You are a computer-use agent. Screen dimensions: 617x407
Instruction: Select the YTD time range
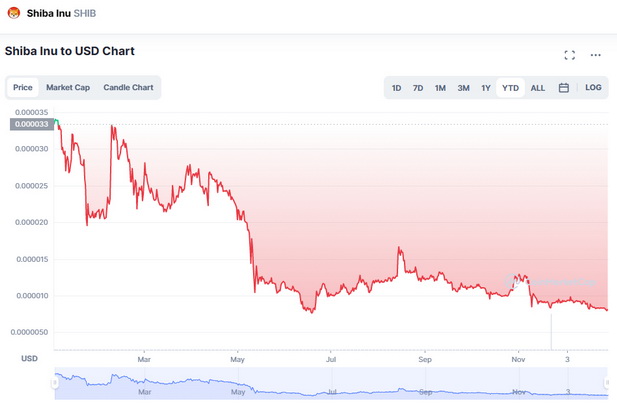tap(510, 88)
